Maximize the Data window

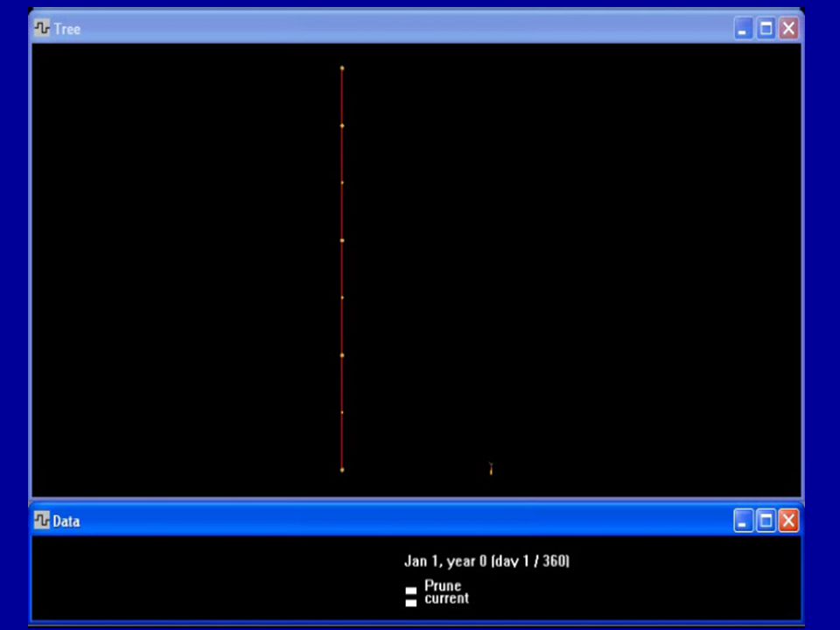click(766, 521)
